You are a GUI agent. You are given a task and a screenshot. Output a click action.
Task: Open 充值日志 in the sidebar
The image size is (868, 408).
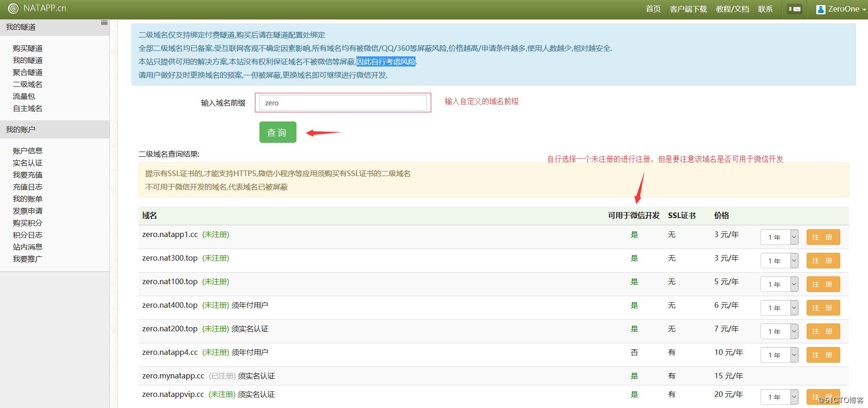tap(28, 187)
